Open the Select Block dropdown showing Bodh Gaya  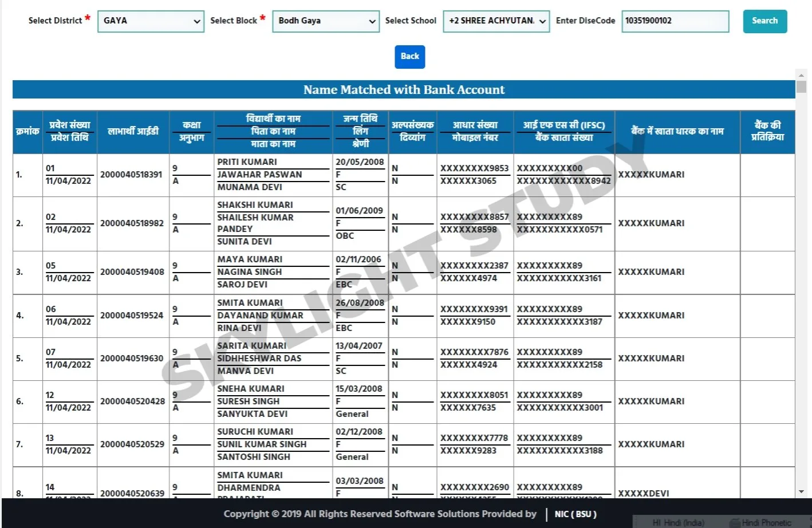326,21
